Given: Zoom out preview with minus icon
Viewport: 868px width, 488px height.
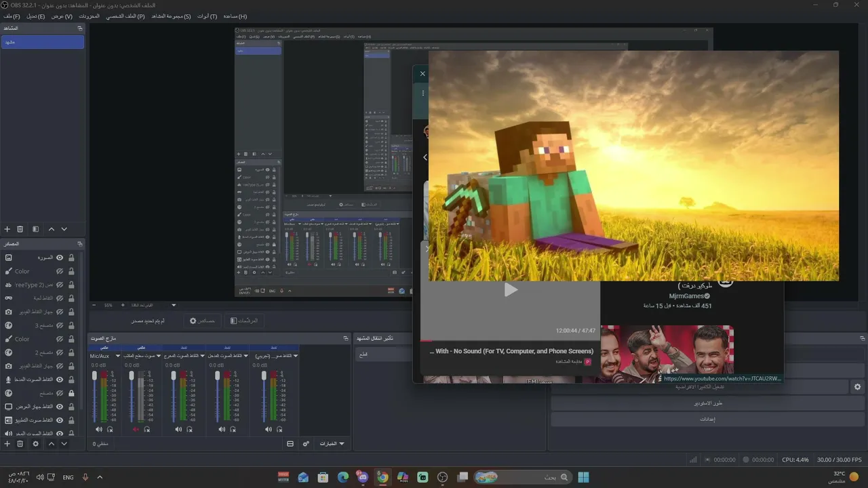Looking at the screenshot, I should point(94,306).
